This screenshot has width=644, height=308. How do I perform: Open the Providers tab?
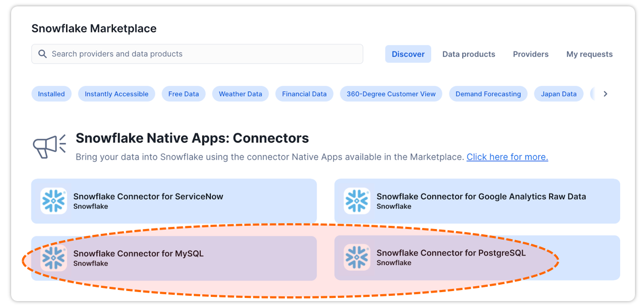pos(531,54)
